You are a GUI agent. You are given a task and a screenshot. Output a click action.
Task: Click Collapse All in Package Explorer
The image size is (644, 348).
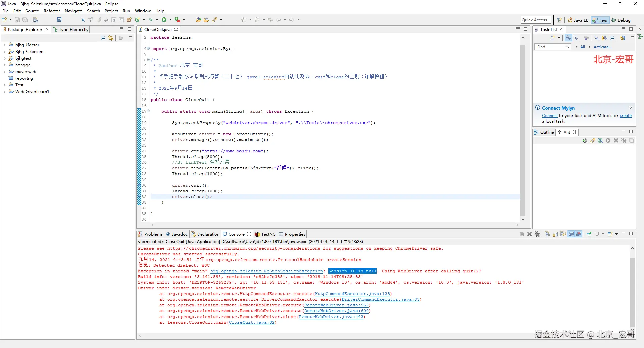(103, 38)
